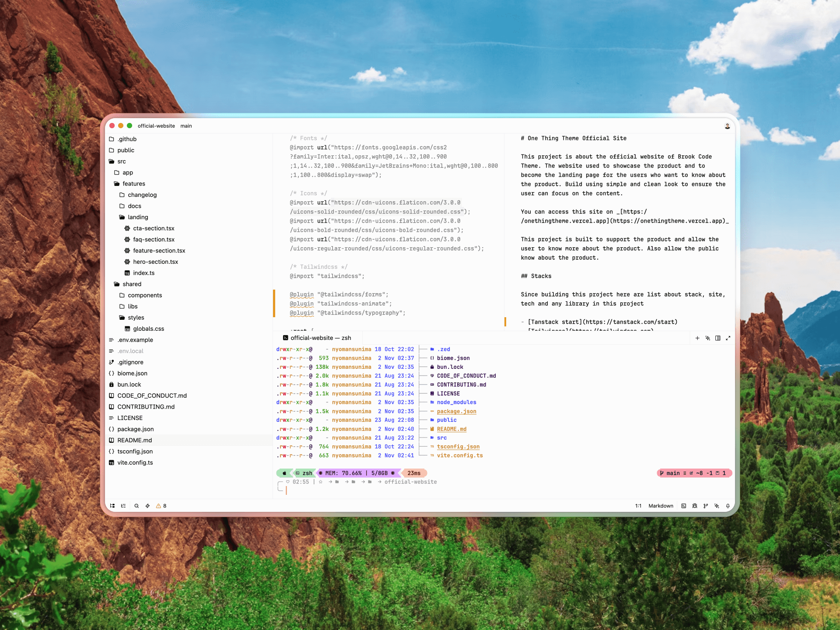Toggle the outline panel icon in status bar
Image resolution: width=840 pixels, height=630 pixels.
123,506
